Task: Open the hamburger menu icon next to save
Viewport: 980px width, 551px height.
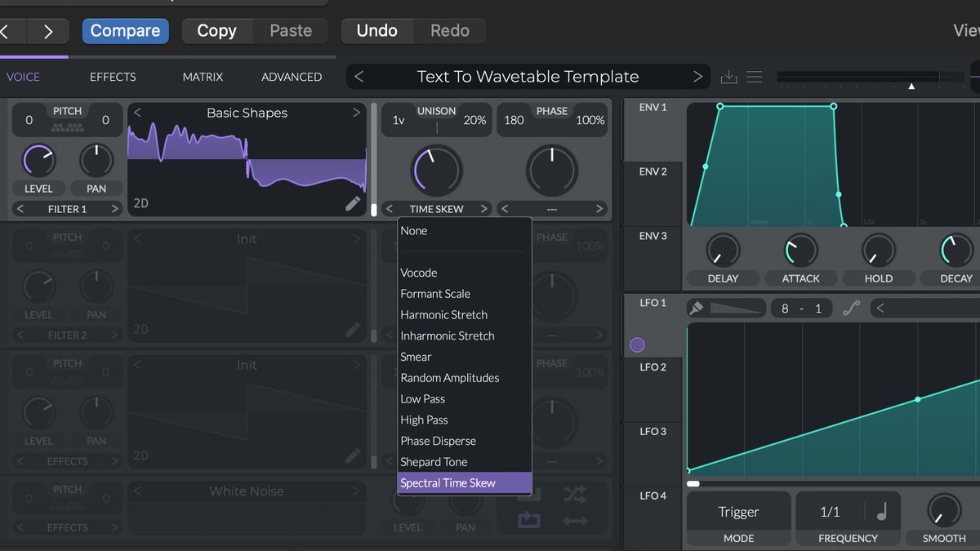Action: (755, 77)
